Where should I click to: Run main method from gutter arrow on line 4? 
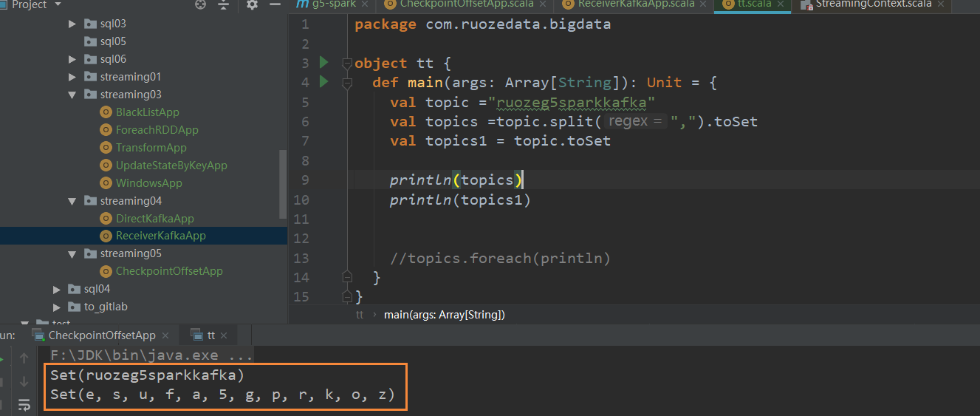(323, 81)
